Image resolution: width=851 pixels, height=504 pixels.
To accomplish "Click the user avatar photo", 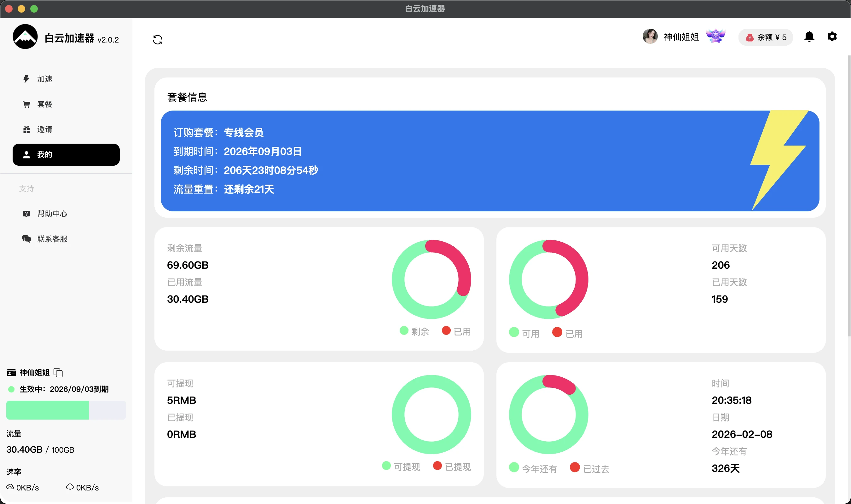I will coord(650,36).
